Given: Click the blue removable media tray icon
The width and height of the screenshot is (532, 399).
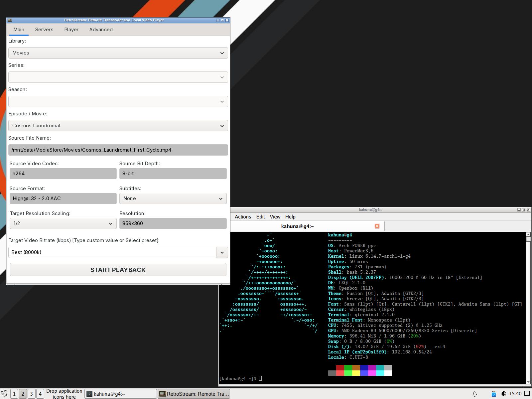Looking at the screenshot, I should [x=494, y=394].
